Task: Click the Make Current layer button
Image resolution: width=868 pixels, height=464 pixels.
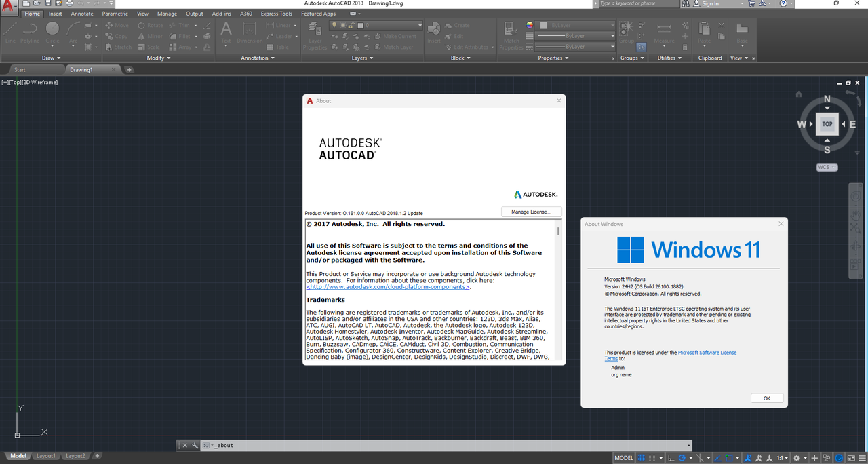Action: tap(395, 36)
